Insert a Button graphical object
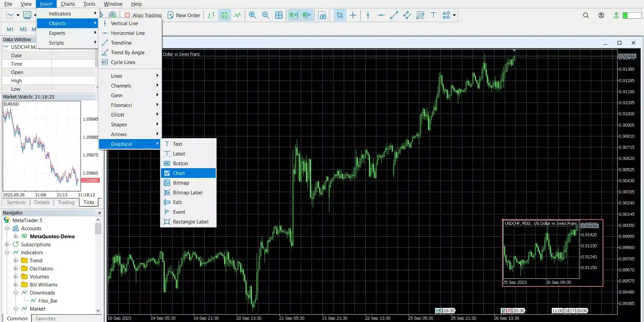 pyautogui.click(x=188, y=164)
